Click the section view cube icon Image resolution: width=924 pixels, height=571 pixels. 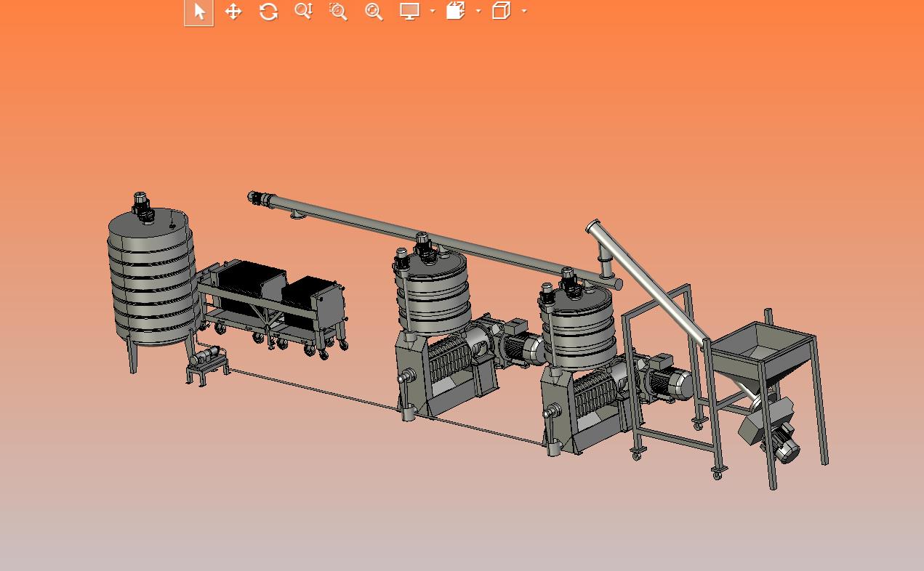(456, 10)
